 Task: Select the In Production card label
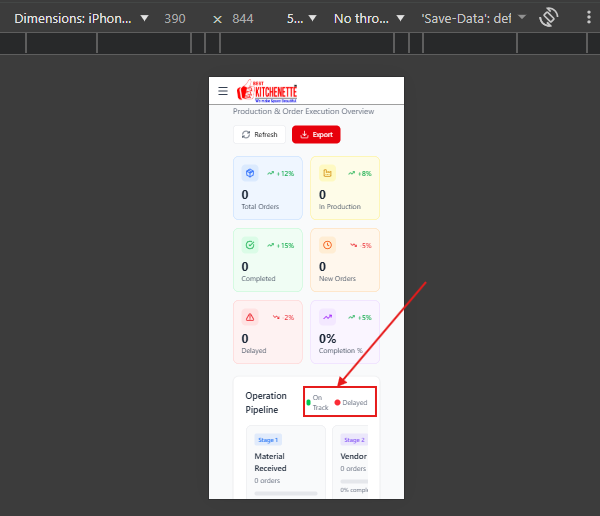(340, 207)
